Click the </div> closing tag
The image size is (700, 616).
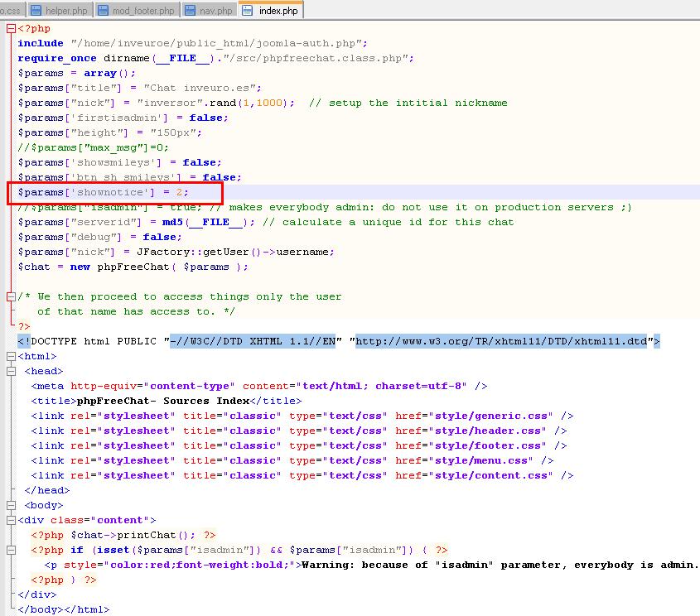click(x=37, y=595)
